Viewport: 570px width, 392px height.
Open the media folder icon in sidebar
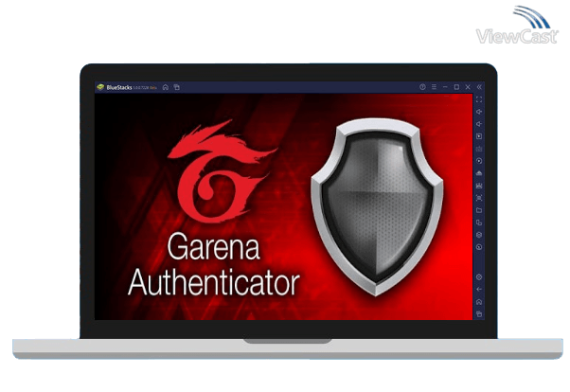click(x=479, y=210)
